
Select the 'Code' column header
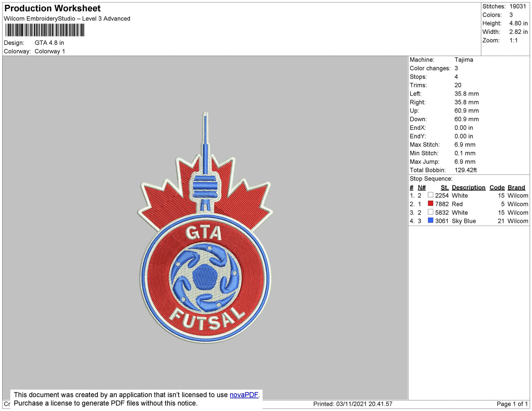[497, 188]
